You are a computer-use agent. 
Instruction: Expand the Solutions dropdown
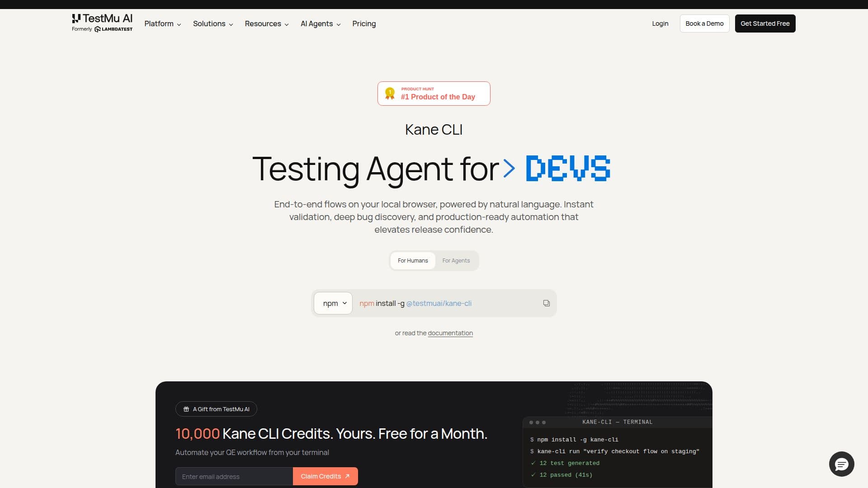click(x=213, y=23)
